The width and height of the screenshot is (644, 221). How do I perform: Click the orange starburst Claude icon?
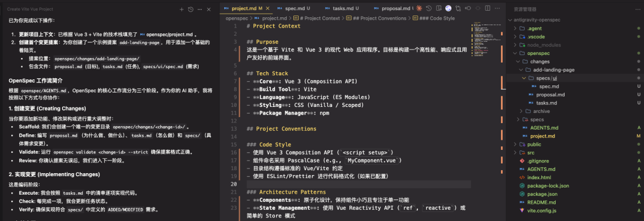click(419, 8)
